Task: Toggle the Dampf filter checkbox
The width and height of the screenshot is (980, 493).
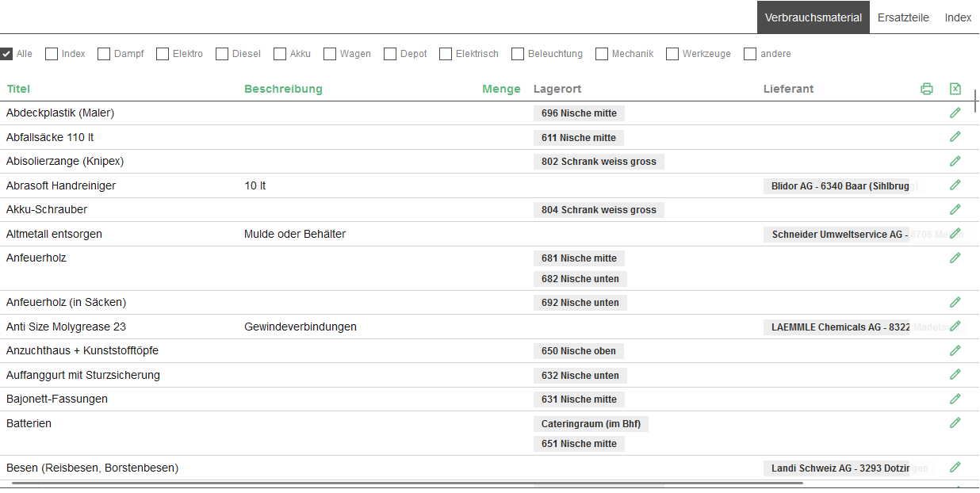Action: point(104,54)
